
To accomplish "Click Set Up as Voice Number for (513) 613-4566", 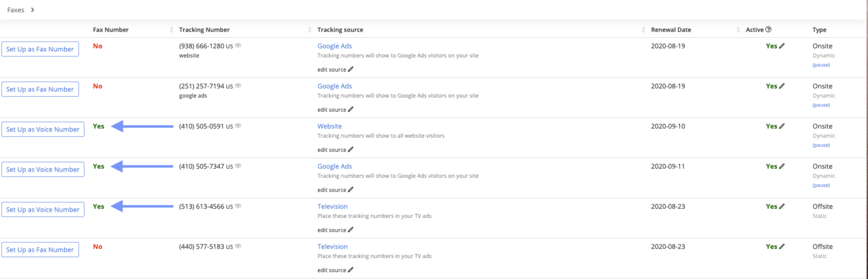I will [43, 210].
